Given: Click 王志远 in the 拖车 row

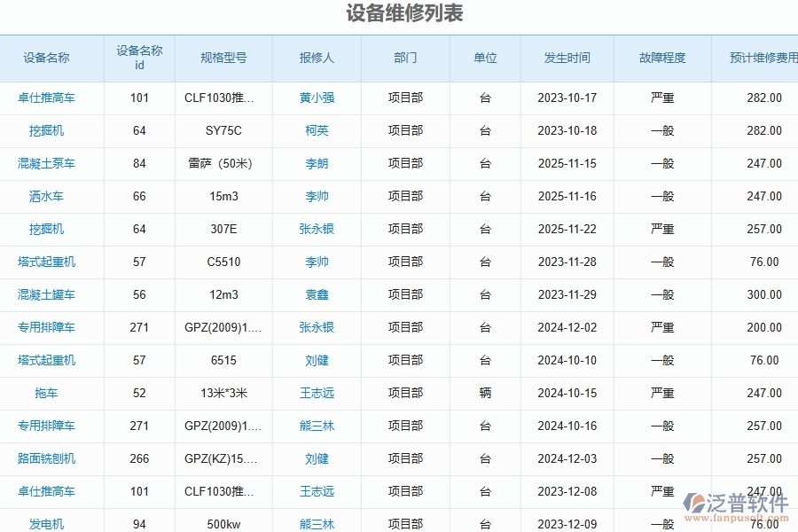Looking at the screenshot, I should tap(317, 393).
